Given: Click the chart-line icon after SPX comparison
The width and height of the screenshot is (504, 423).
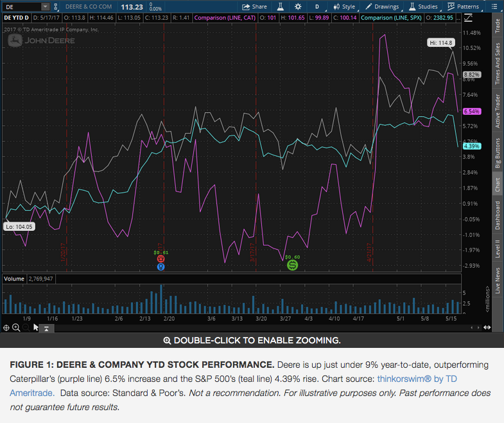Looking at the screenshot, I should 468,18.
